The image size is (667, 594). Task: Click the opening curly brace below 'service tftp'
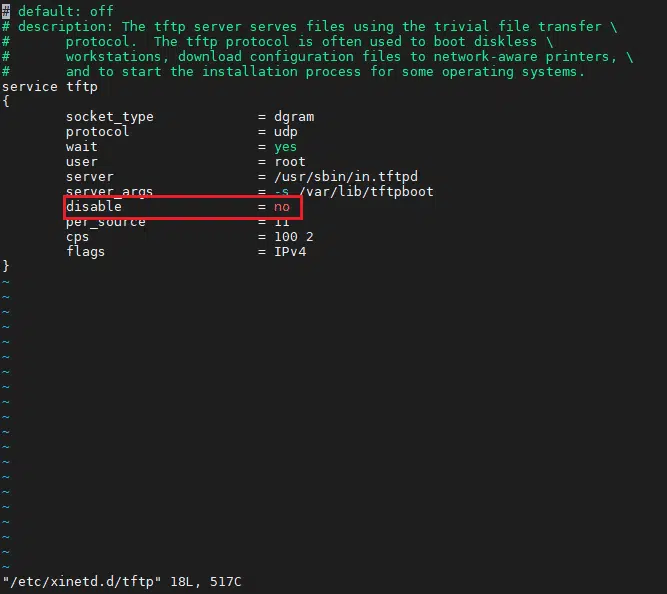[6, 102]
